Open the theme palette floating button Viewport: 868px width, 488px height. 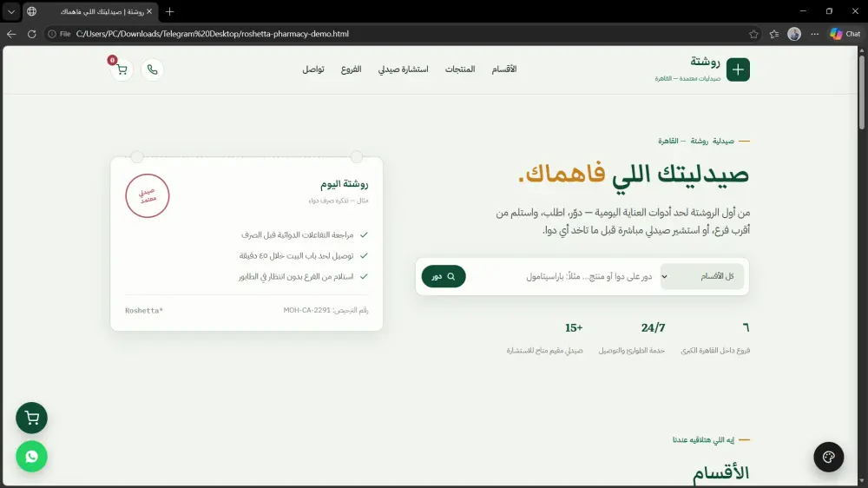point(829,457)
